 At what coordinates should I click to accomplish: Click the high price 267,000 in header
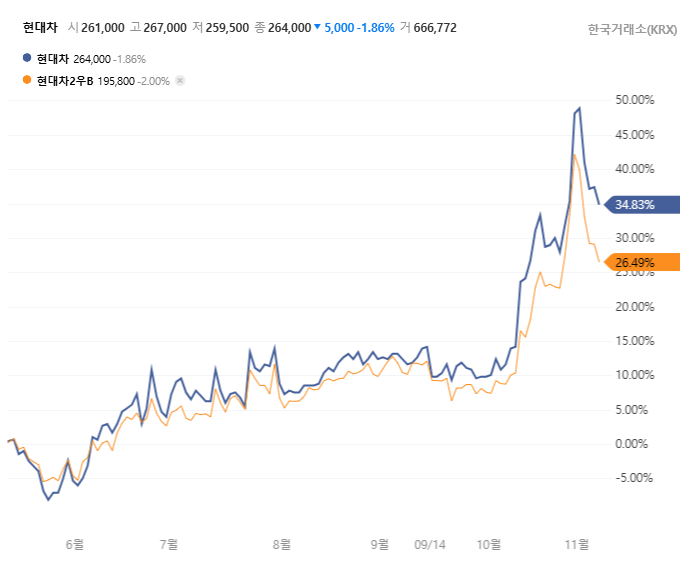click(165, 28)
